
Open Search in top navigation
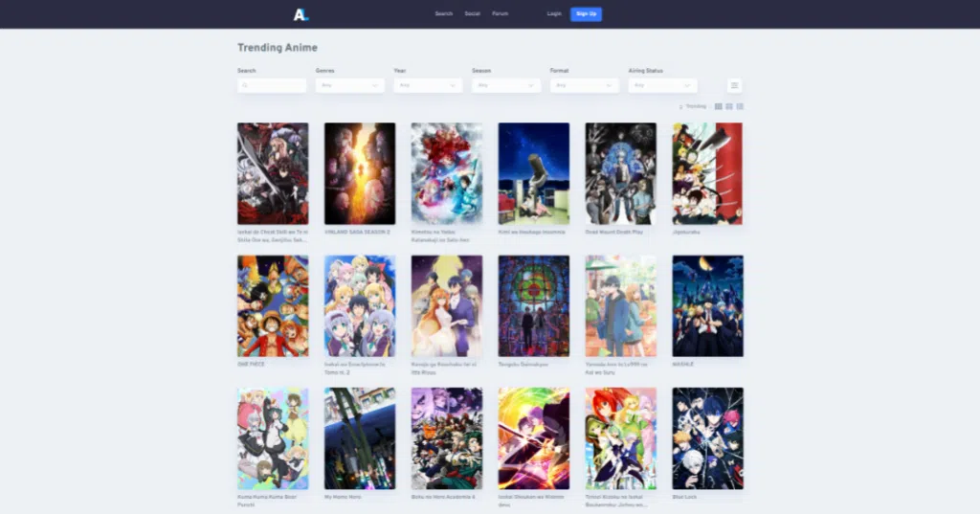[x=443, y=13]
